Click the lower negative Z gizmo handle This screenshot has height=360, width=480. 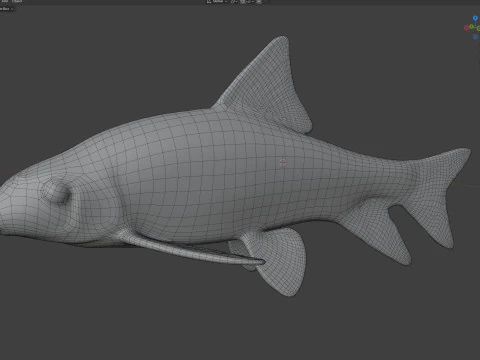476,37
